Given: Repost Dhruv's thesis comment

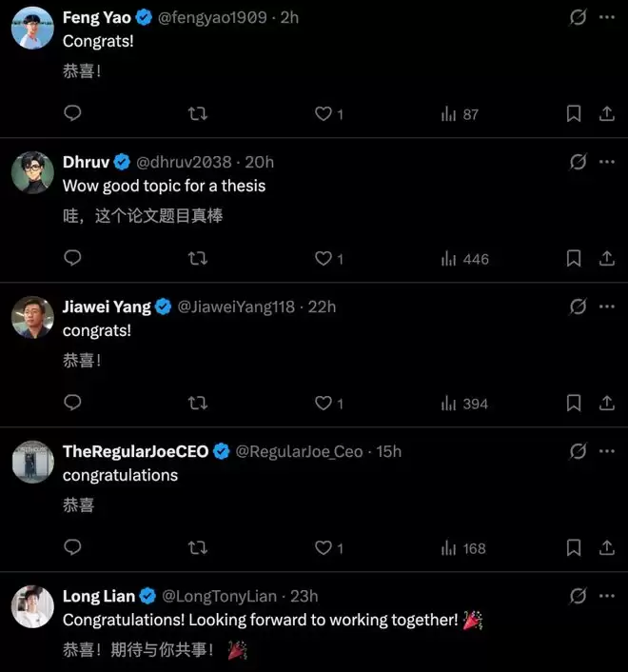Looking at the screenshot, I should point(198,258).
